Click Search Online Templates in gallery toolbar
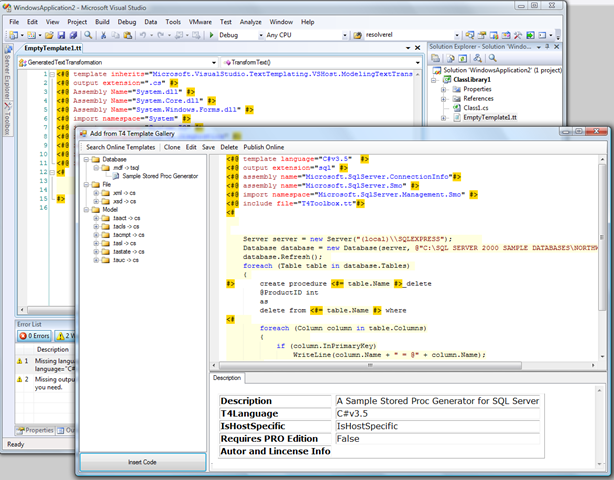 (x=121, y=147)
